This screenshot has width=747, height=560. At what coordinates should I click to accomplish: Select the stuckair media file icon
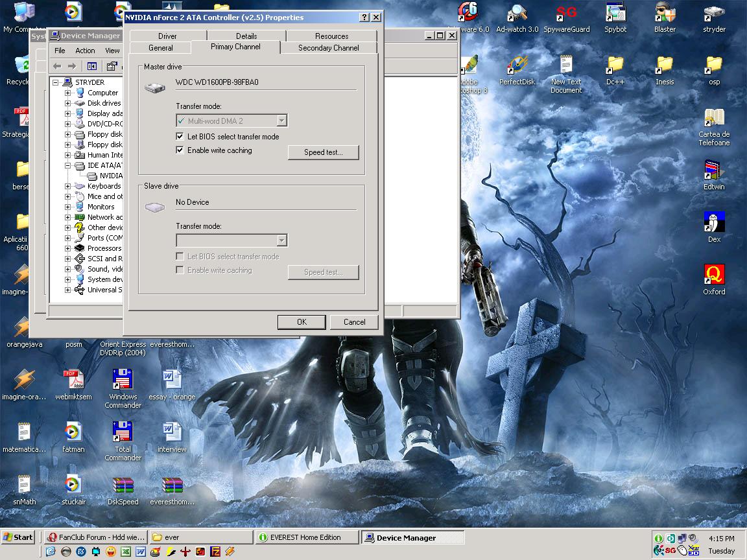tap(73, 491)
